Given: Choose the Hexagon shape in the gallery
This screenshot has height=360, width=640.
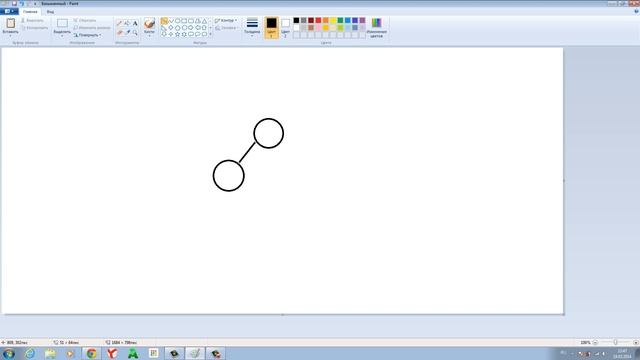Looking at the screenshot, I should [x=184, y=28].
